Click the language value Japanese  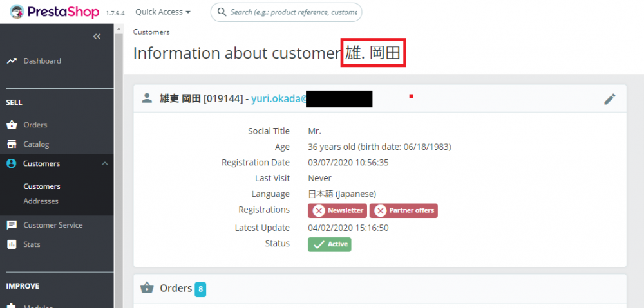(x=342, y=194)
